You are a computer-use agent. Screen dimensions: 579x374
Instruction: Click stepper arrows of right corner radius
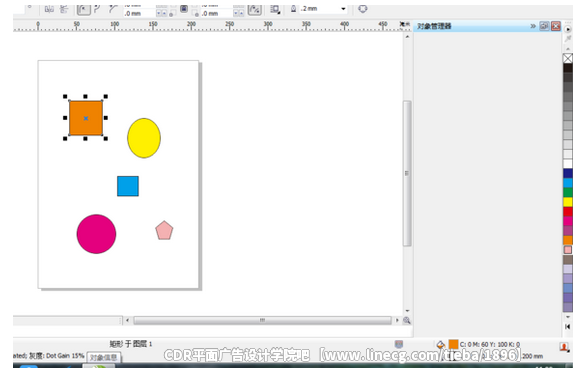click(239, 14)
